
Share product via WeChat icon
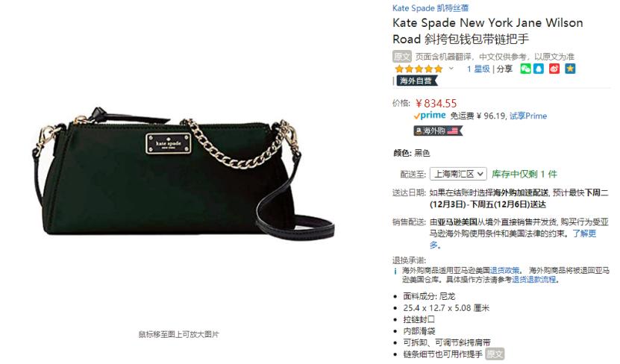coord(525,69)
